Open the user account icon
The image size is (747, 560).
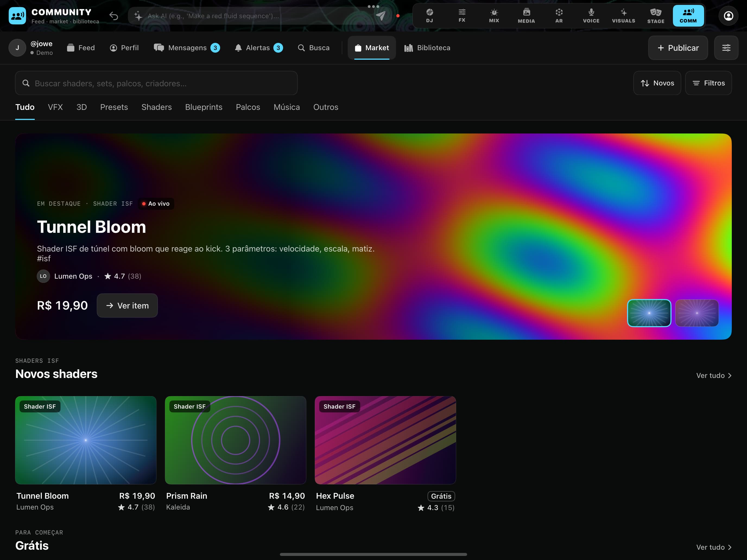pos(728,16)
